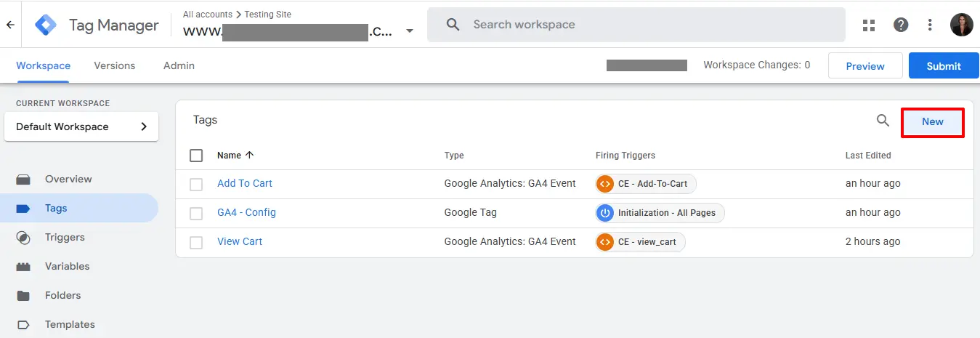This screenshot has width=980, height=338.
Task: Click the Last Edited column header
Action: pyautogui.click(x=868, y=156)
